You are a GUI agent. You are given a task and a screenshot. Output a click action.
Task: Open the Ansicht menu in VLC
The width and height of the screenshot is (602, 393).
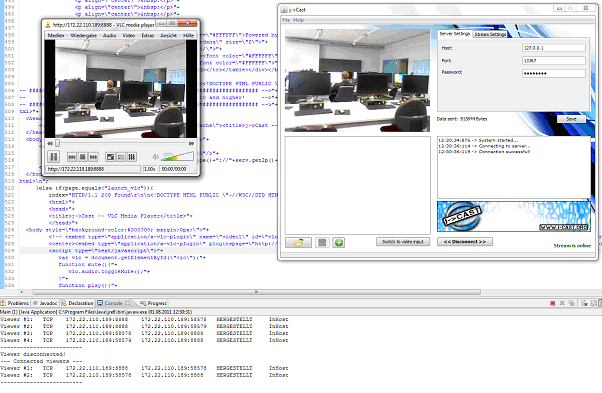(168, 35)
